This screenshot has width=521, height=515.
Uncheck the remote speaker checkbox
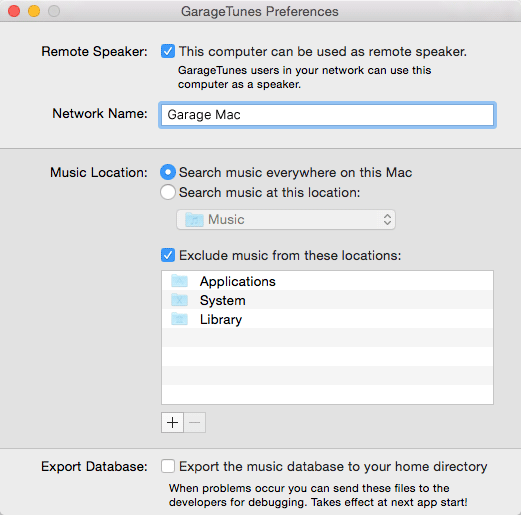tap(168, 51)
